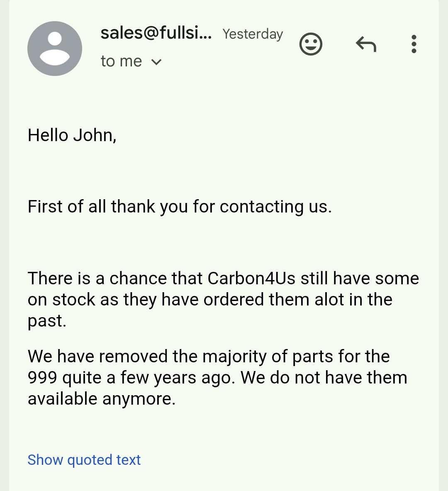The height and width of the screenshot is (491, 448).
Task: Open the three-dot more options menu
Action: point(414,44)
